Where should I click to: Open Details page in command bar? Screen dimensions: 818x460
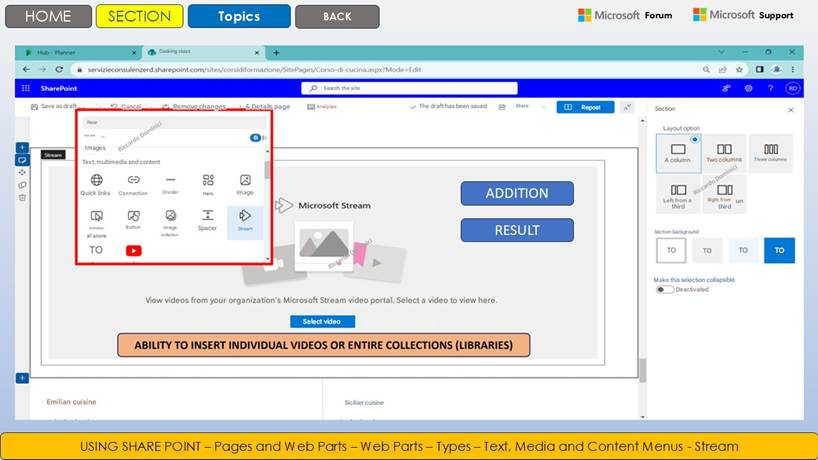[x=264, y=106]
